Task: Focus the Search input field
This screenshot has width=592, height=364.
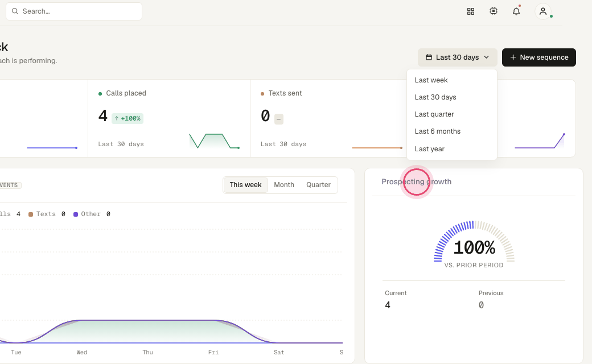Action: click(74, 11)
